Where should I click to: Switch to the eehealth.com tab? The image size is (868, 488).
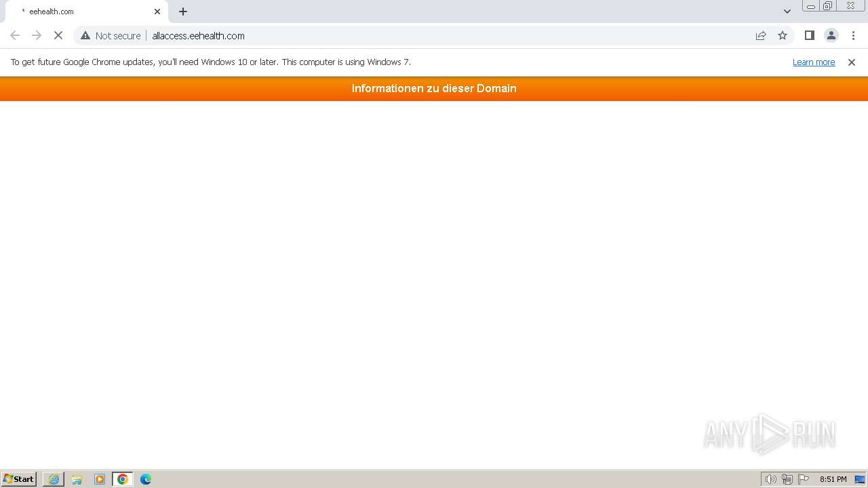87,12
